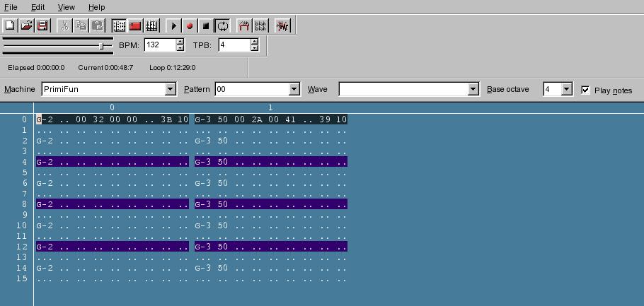644x306 pixels.
Task: Switch to the pattern editor view icon
Action: (x=119, y=26)
